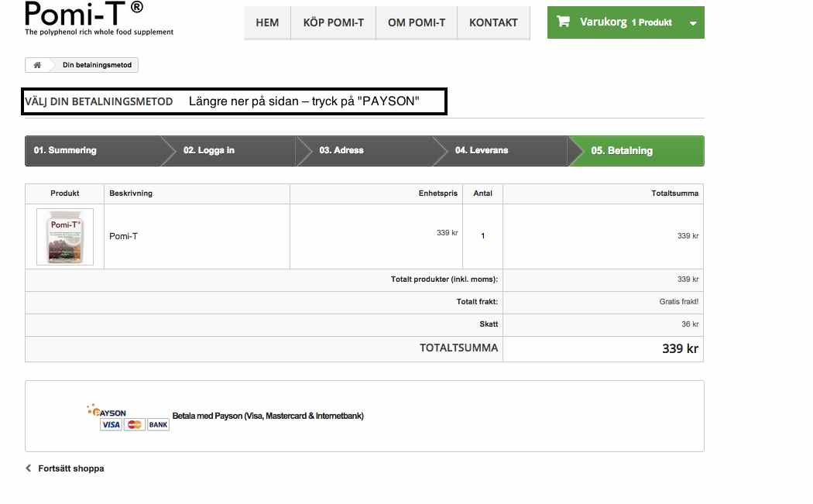This screenshot has height=504, width=813.
Task: Click the quantity value 1
Action: (482, 236)
